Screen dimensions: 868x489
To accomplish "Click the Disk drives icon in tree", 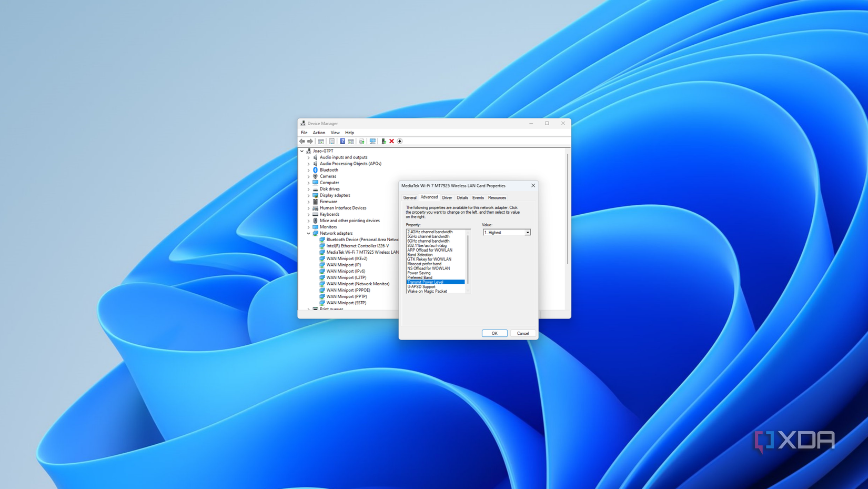I will (316, 189).
